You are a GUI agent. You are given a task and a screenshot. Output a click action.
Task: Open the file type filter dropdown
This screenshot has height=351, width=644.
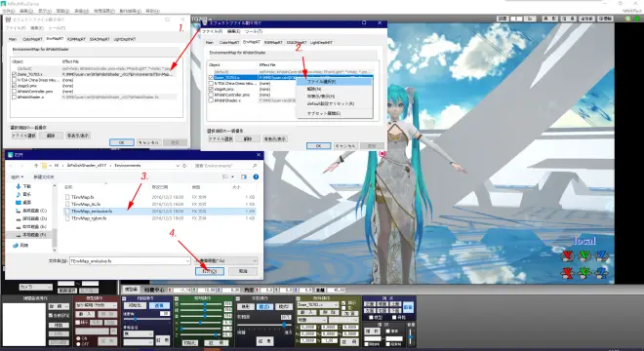point(226,260)
